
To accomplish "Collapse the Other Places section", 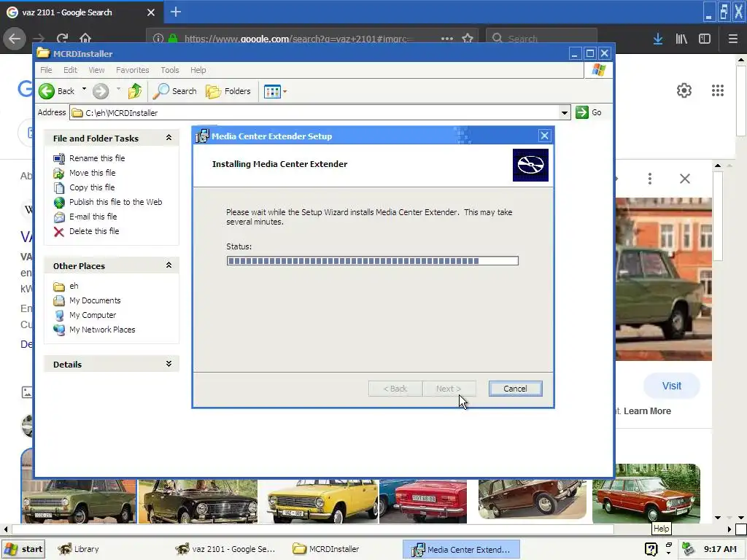I will coord(169,265).
